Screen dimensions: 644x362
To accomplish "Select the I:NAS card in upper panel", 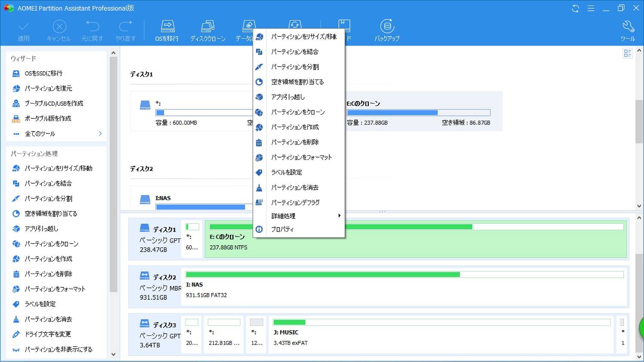I will click(x=192, y=198).
